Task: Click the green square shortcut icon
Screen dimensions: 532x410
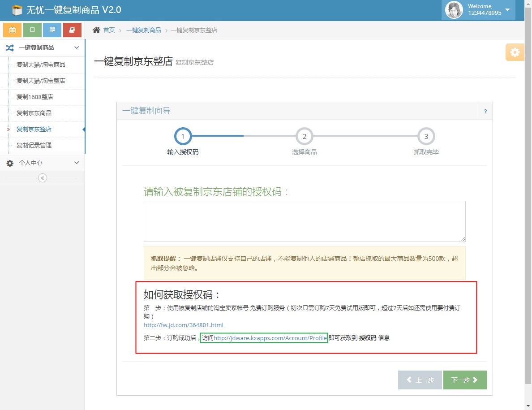Action: click(x=32, y=30)
